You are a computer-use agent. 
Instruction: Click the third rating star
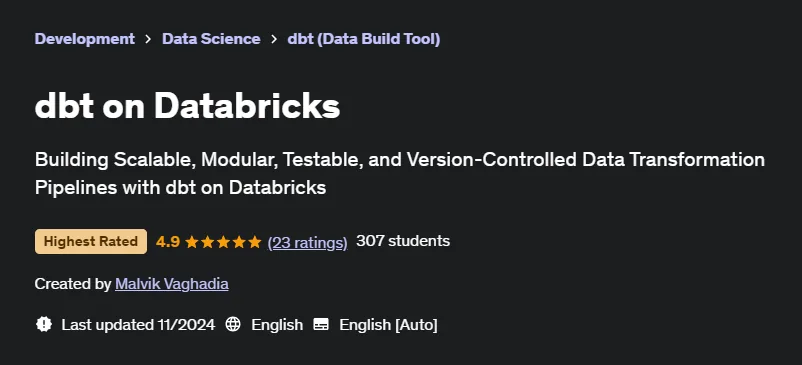[224, 242]
